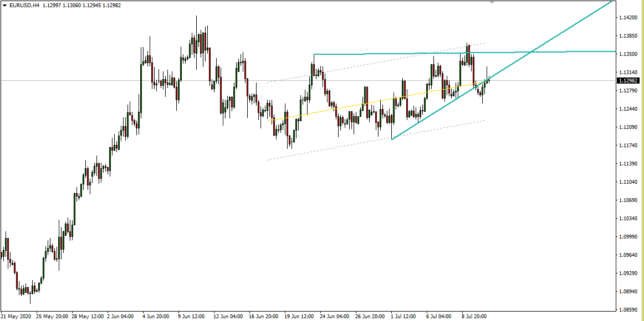Click the EURUSD,H4 symbol title text
The width and height of the screenshot is (644, 321).
click(24, 5)
